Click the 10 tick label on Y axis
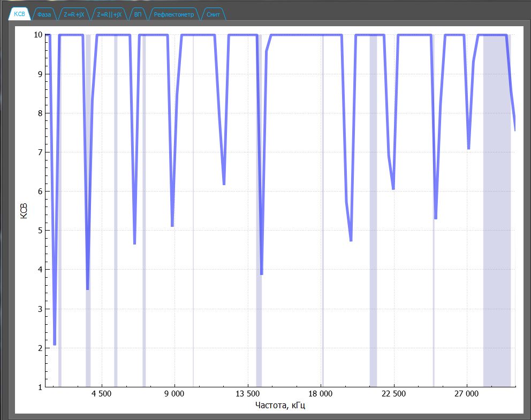This screenshot has width=531, height=420. click(x=38, y=35)
